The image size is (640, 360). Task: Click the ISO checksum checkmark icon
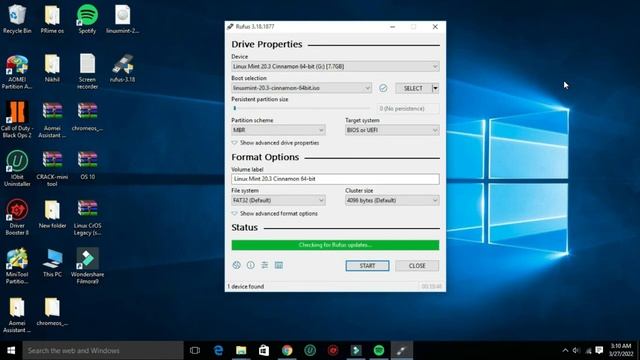(383, 88)
